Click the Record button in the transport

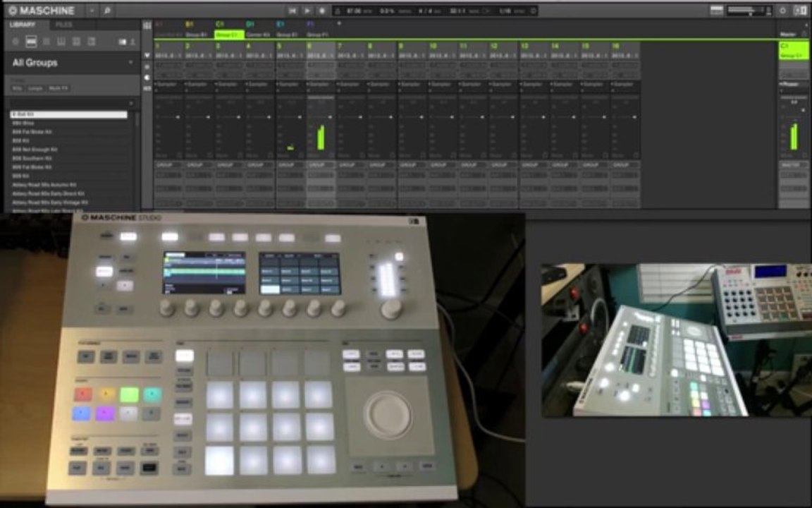coord(321,11)
